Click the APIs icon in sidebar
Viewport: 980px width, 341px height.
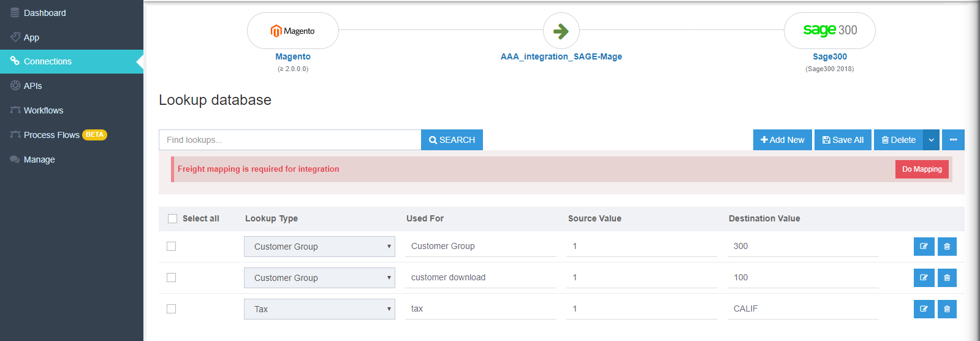pyautogui.click(x=15, y=85)
